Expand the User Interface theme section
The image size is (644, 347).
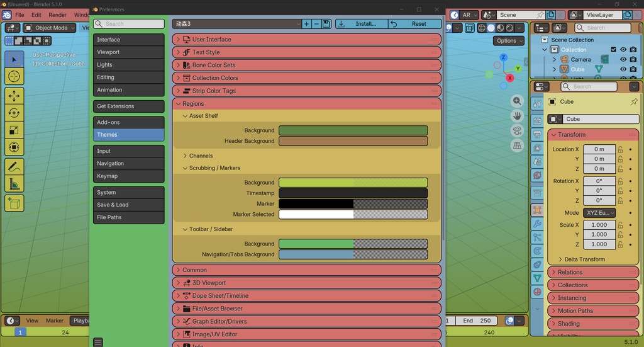(x=307, y=40)
